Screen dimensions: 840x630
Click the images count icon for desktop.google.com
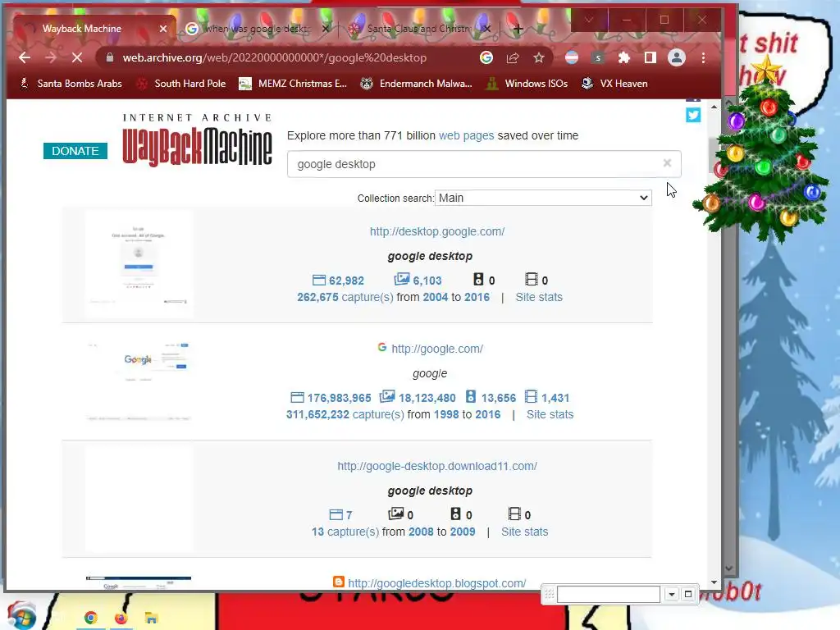(x=402, y=279)
